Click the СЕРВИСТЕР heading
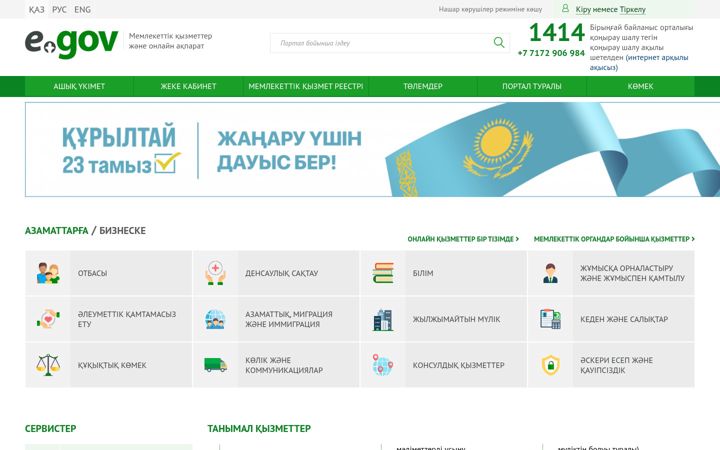720x450 pixels. [51, 428]
